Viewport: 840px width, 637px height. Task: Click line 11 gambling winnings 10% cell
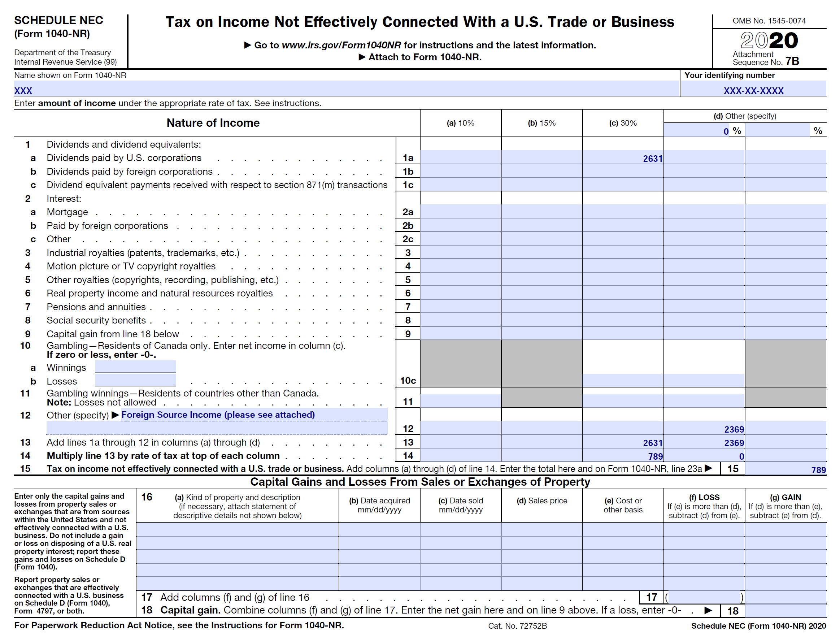coord(461,401)
